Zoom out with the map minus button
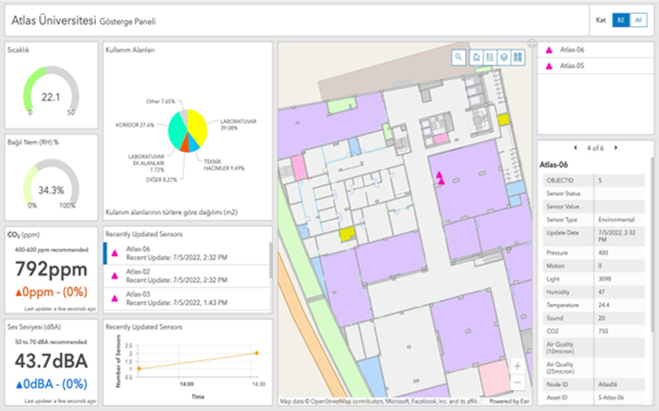659x411 pixels. [516, 382]
